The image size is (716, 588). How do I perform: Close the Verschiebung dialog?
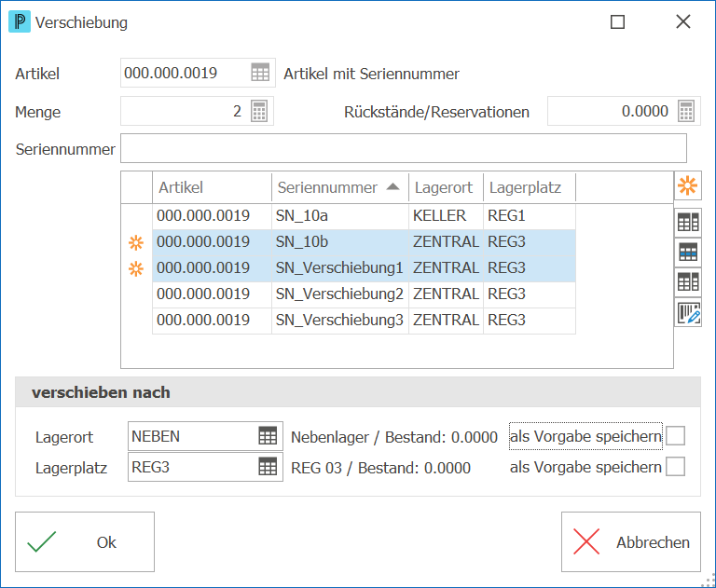click(683, 21)
